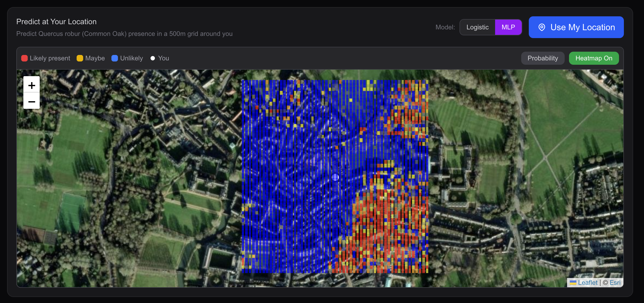
Task: Click the location pin icon on Use My Location
Action: point(542,27)
